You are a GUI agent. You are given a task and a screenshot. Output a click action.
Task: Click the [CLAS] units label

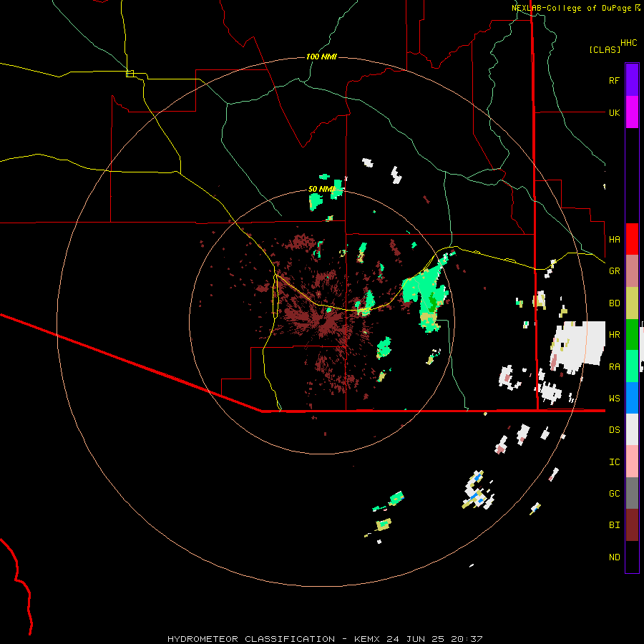[605, 49]
